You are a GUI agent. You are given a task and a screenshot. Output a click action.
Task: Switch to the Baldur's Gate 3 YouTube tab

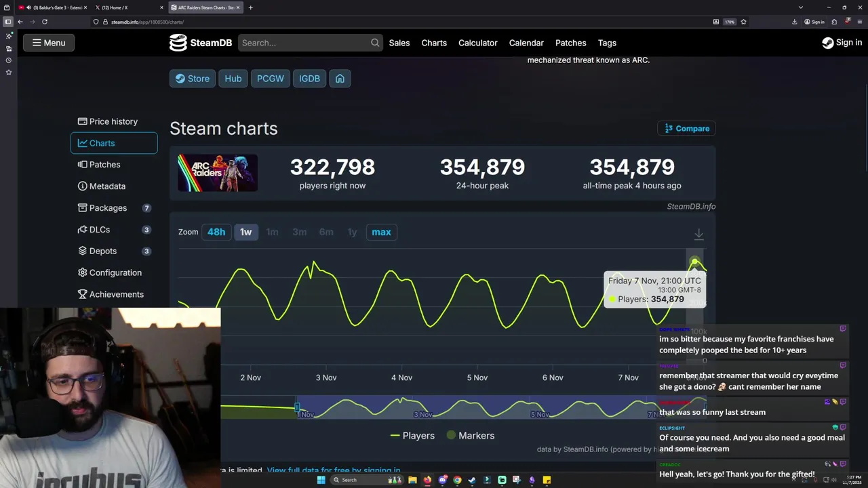point(54,7)
